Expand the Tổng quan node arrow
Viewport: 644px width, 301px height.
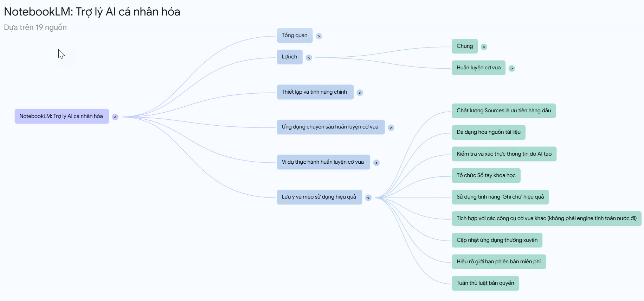click(x=319, y=36)
